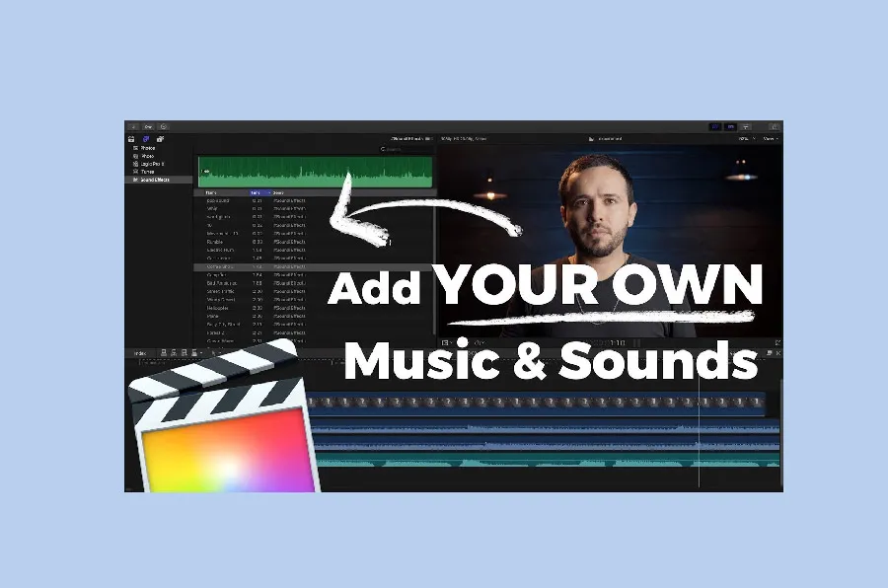Expand the viewer layout dropdown below the video
The width and height of the screenshot is (888, 588).
coord(447,342)
